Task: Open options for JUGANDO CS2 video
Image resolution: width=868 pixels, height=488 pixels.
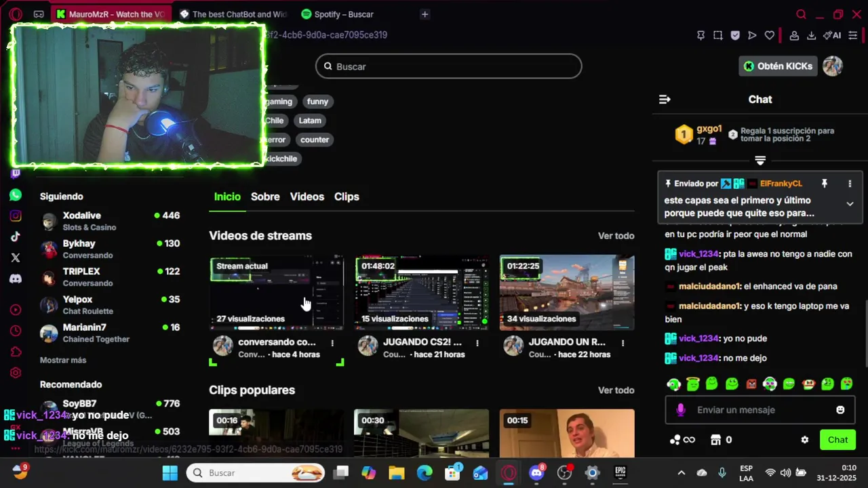Action: [477, 343]
